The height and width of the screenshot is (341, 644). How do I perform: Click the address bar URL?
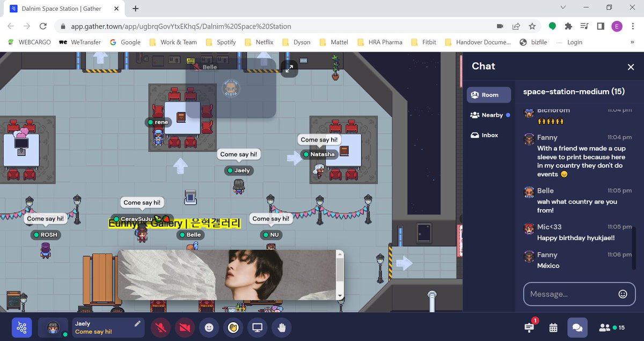click(181, 26)
